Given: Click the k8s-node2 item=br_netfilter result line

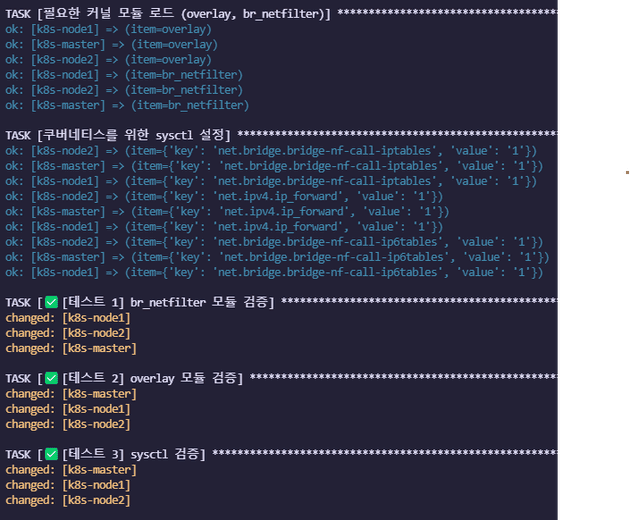Looking at the screenshot, I should [x=124, y=90].
